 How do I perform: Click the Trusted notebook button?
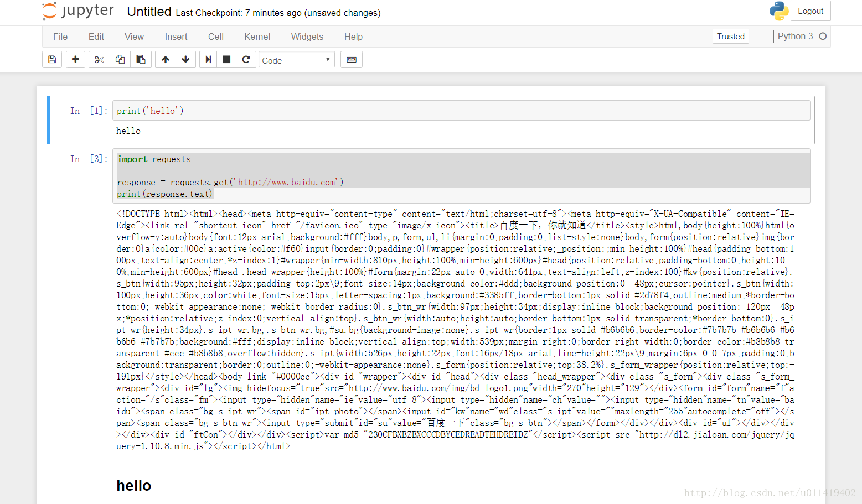[x=731, y=37]
